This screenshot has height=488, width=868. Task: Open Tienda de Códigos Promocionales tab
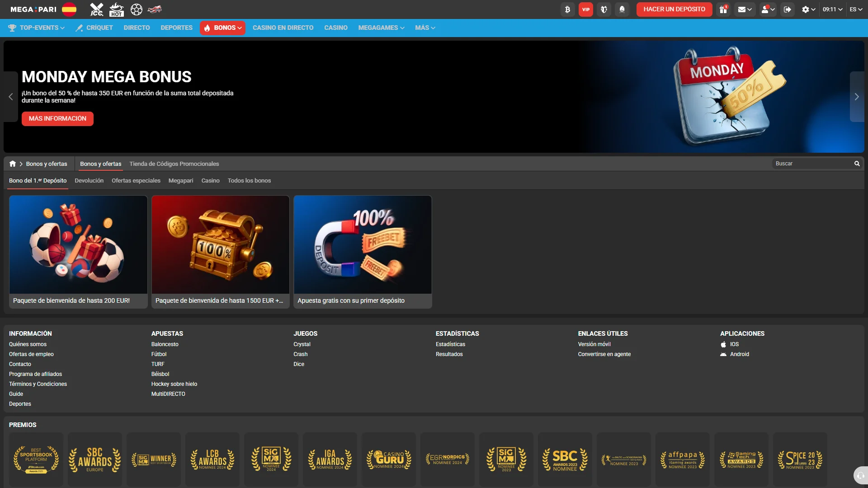tap(174, 164)
